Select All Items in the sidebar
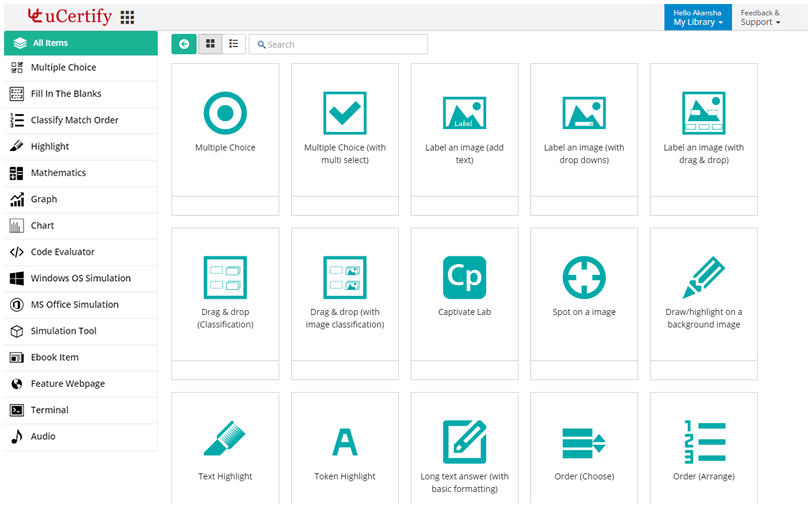The image size is (810, 510). [x=81, y=43]
